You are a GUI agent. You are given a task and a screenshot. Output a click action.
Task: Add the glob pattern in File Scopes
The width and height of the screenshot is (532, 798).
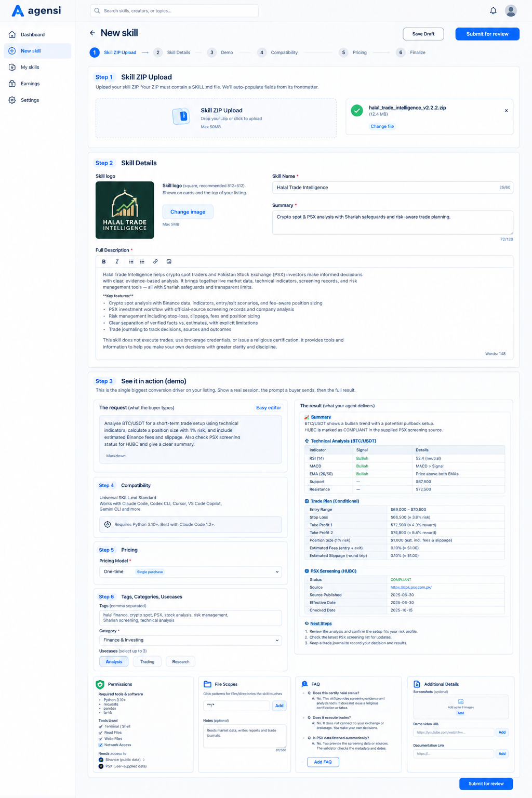[280, 706]
